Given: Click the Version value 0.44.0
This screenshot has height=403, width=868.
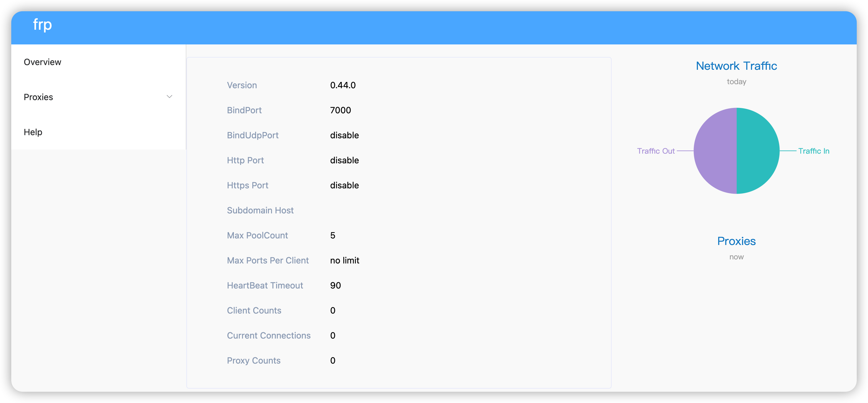Looking at the screenshot, I should click(x=343, y=85).
